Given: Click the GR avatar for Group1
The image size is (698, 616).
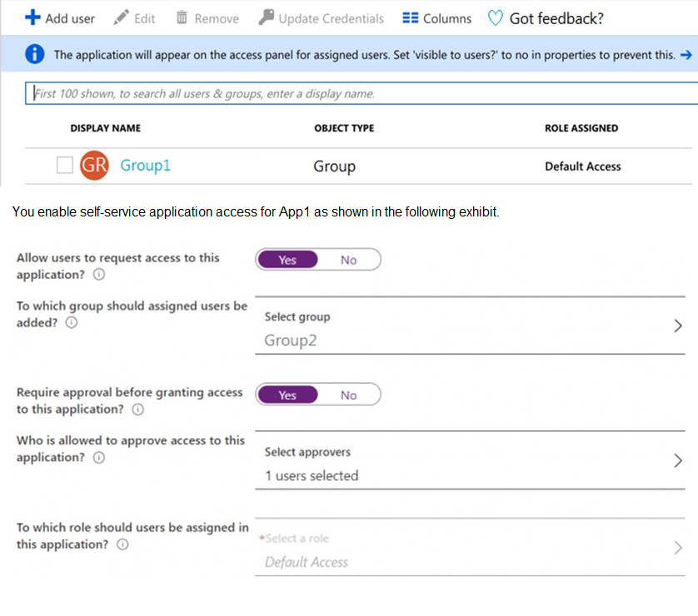Looking at the screenshot, I should (94, 166).
